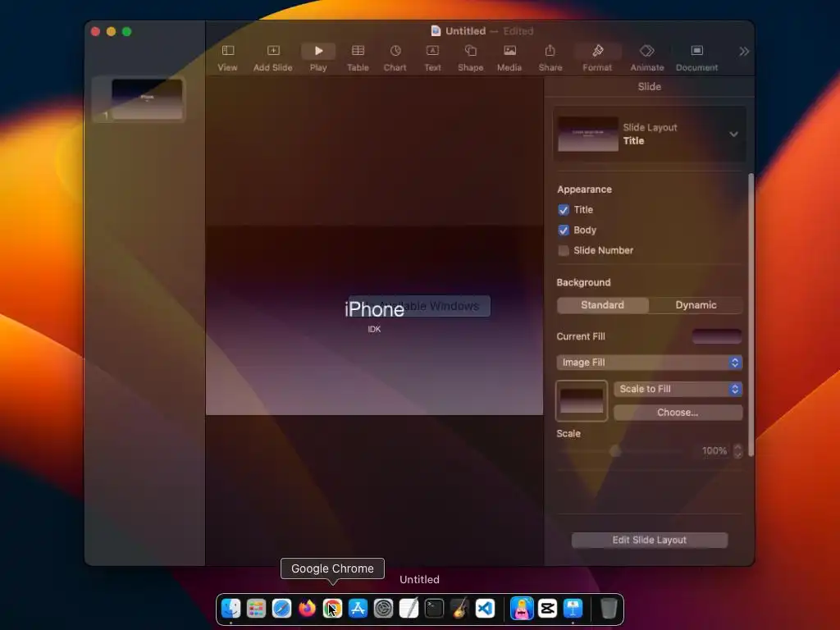Image resolution: width=840 pixels, height=630 pixels.
Task: Open Visual Studio Code from the Dock
Action: [485, 609]
